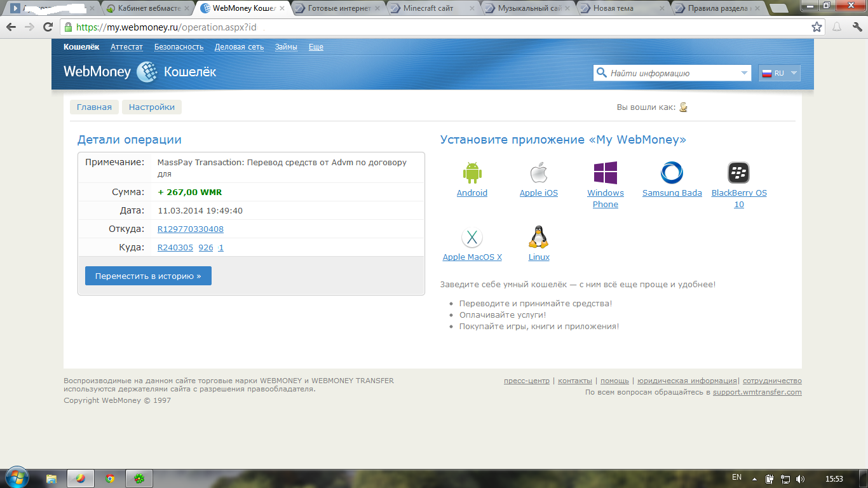
Task: Open the Android app icon
Action: coord(472,173)
